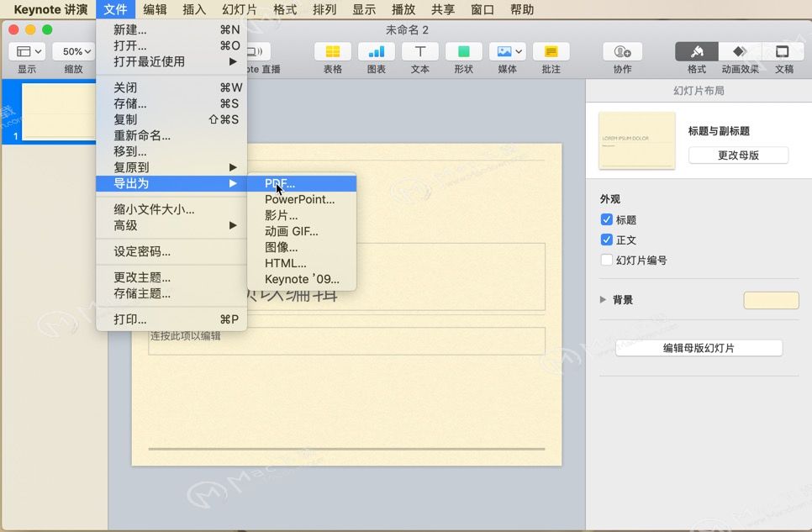Choose 复制 duplicate in File menu
Image resolution: width=812 pixels, height=532 pixels.
coord(171,119)
